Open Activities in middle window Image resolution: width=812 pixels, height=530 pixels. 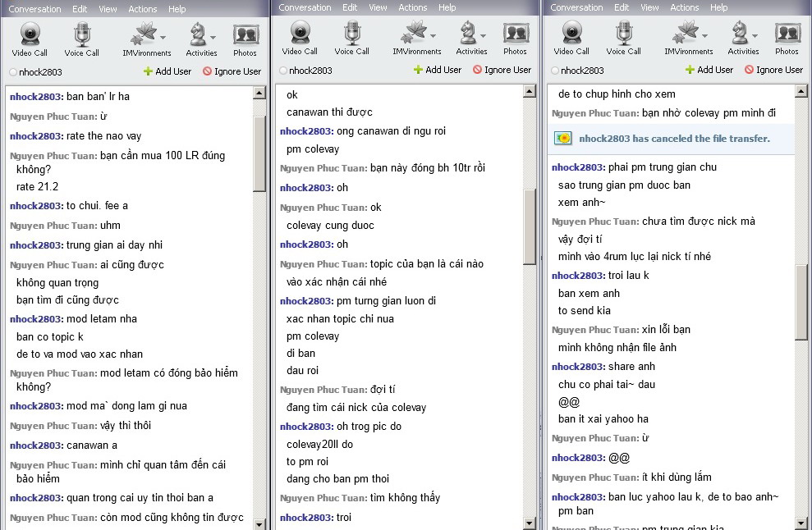coord(471,38)
